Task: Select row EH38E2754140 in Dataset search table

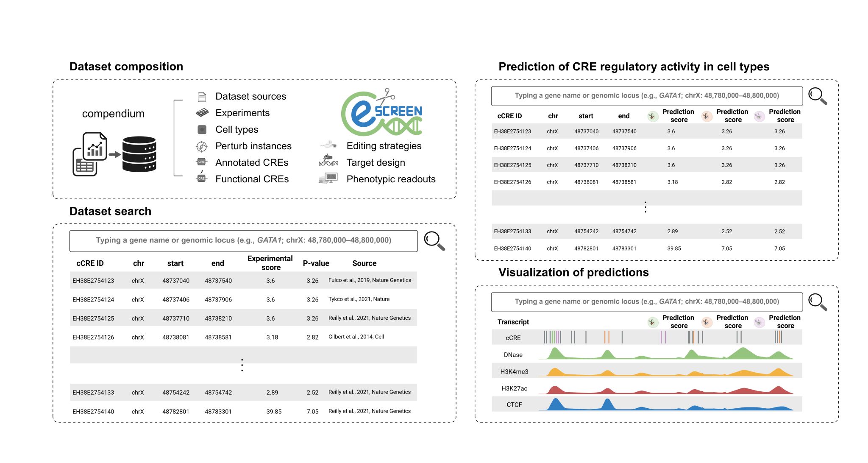Action: click(x=93, y=411)
